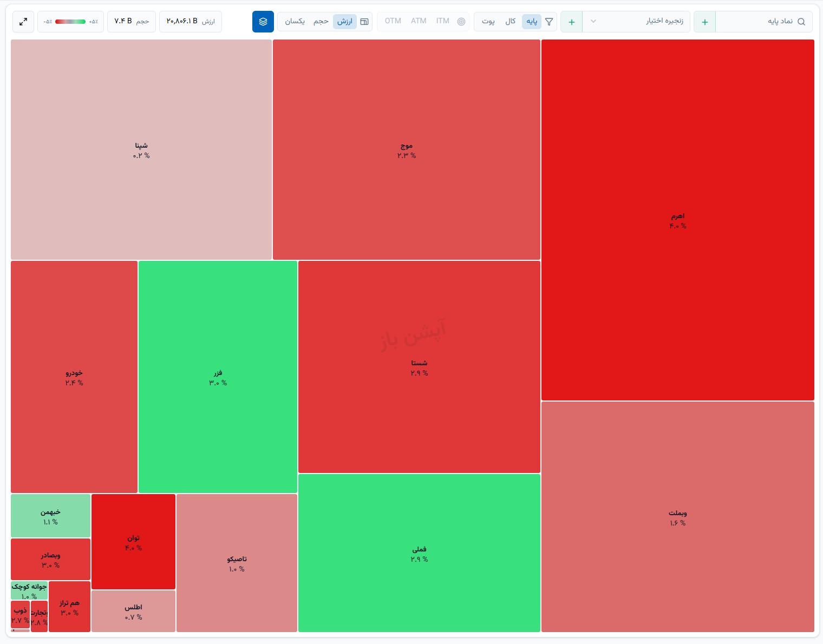The height and width of the screenshot is (644, 823).
Task: Open the نماد پایه search field
Action: coord(764,22)
